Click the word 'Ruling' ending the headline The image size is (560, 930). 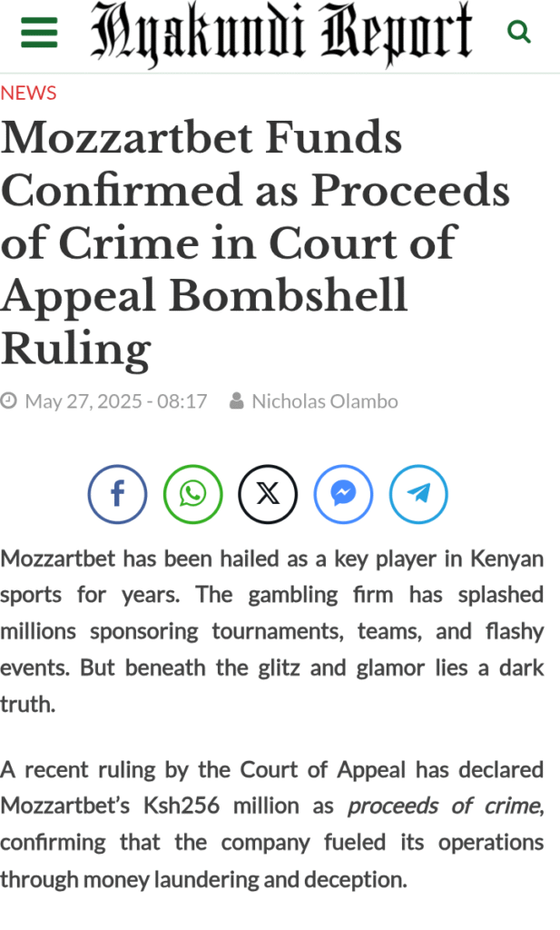76,350
